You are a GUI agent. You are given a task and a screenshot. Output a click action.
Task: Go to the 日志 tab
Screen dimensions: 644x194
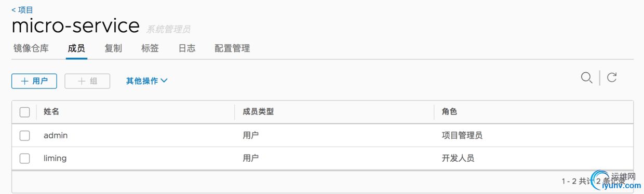pos(187,48)
